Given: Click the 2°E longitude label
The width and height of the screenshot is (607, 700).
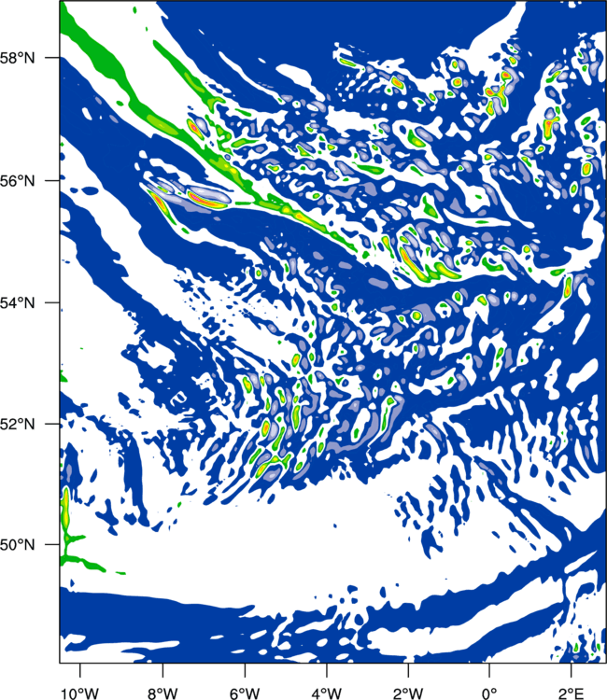Looking at the screenshot, I should pos(571,693).
